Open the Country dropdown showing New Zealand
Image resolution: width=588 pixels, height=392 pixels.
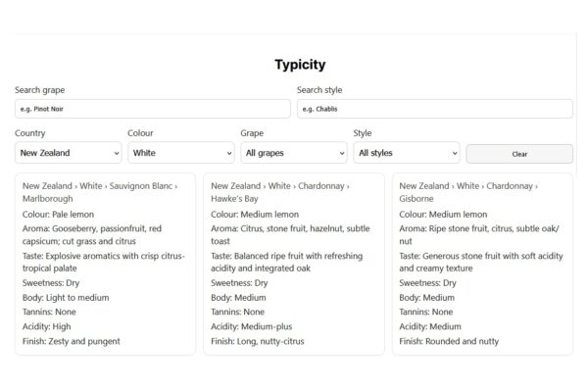(x=69, y=153)
